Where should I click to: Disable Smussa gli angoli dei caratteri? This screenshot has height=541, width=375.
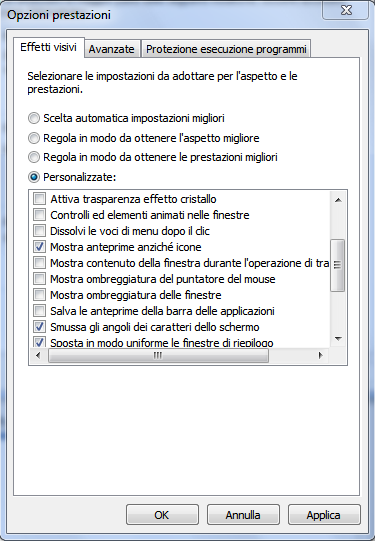[x=39, y=327]
